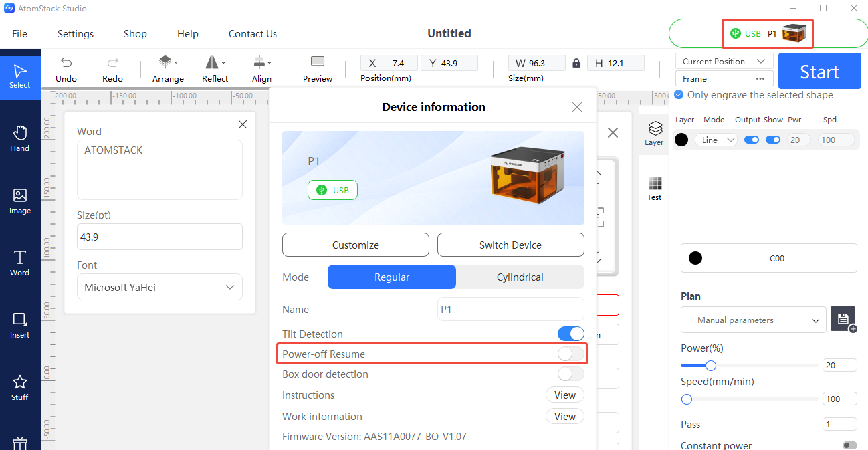Click the W width size field
This screenshot has height=450, width=868.
tap(537, 63)
